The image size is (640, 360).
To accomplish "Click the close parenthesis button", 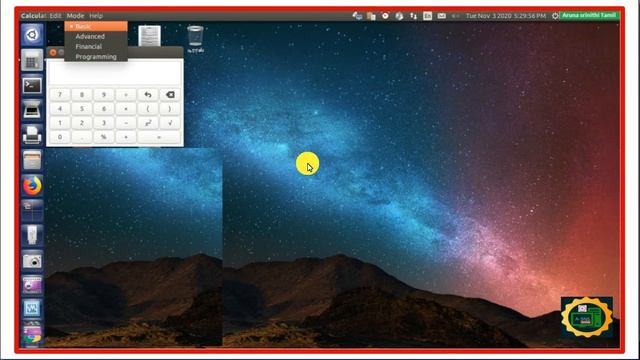I will pyautogui.click(x=170, y=109).
